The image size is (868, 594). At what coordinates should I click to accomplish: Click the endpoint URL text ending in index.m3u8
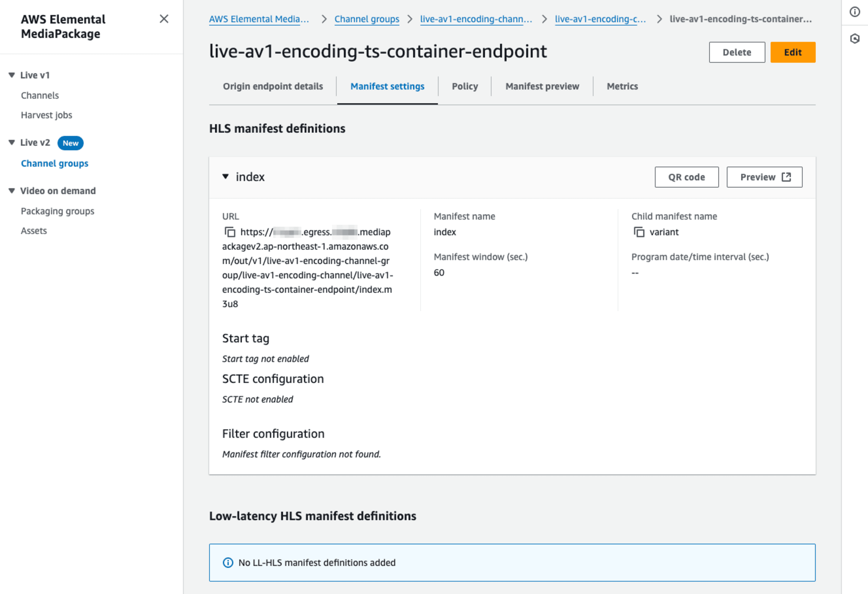pyautogui.click(x=307, y=268)
